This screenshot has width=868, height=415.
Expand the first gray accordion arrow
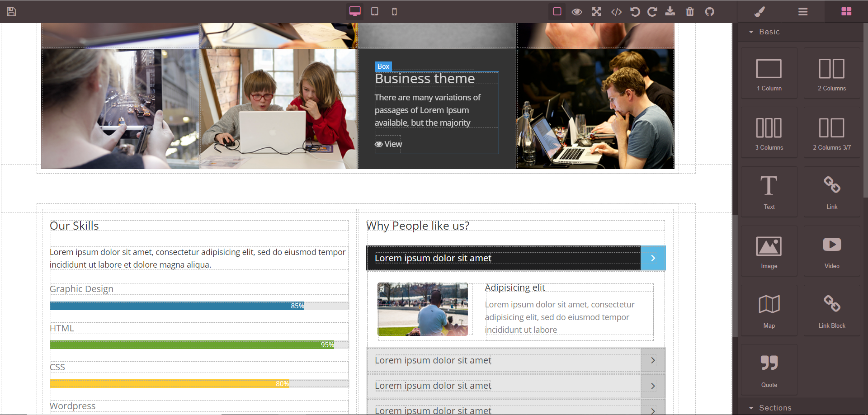point(653,360)
